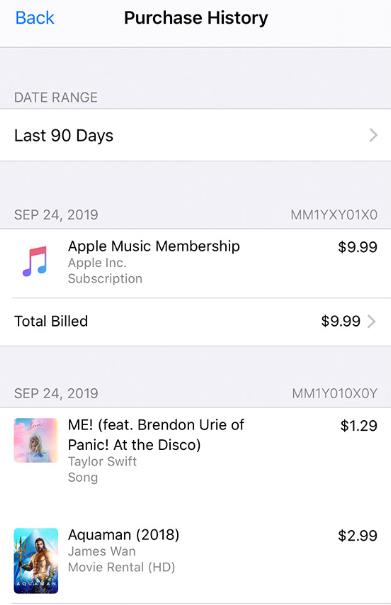Open Apple Music Membership purchase entry

195,263
